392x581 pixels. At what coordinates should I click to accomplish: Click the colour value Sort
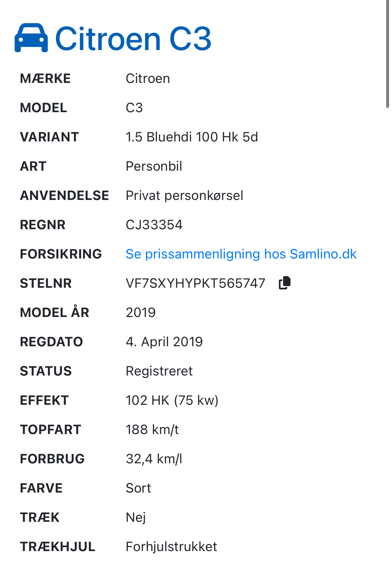[x=138, y=488]
